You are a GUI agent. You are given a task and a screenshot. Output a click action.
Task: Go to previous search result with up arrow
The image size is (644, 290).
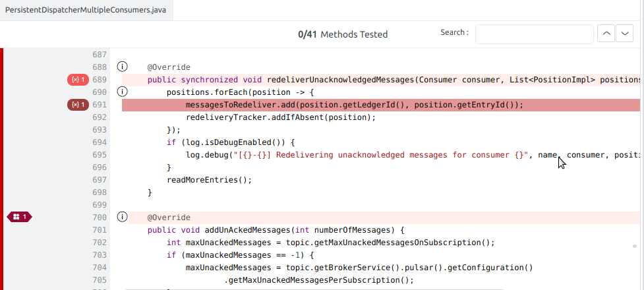pos(605,34)
